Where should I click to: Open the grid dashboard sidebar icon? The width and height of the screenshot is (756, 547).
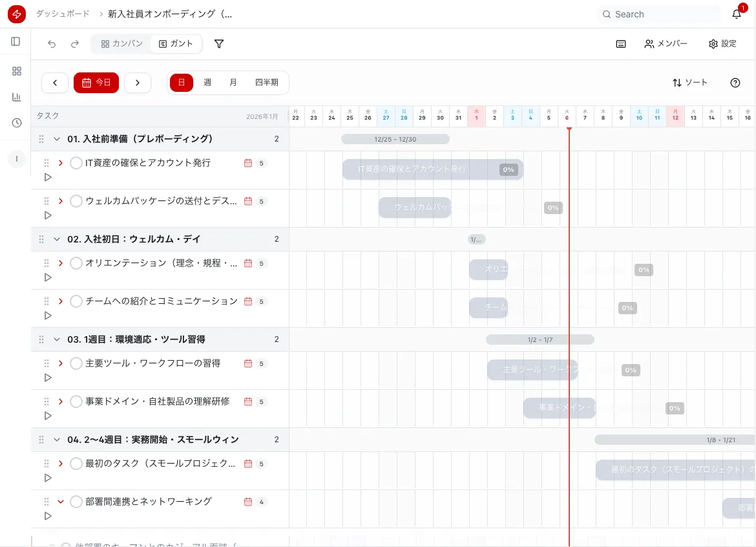[16, 71]
